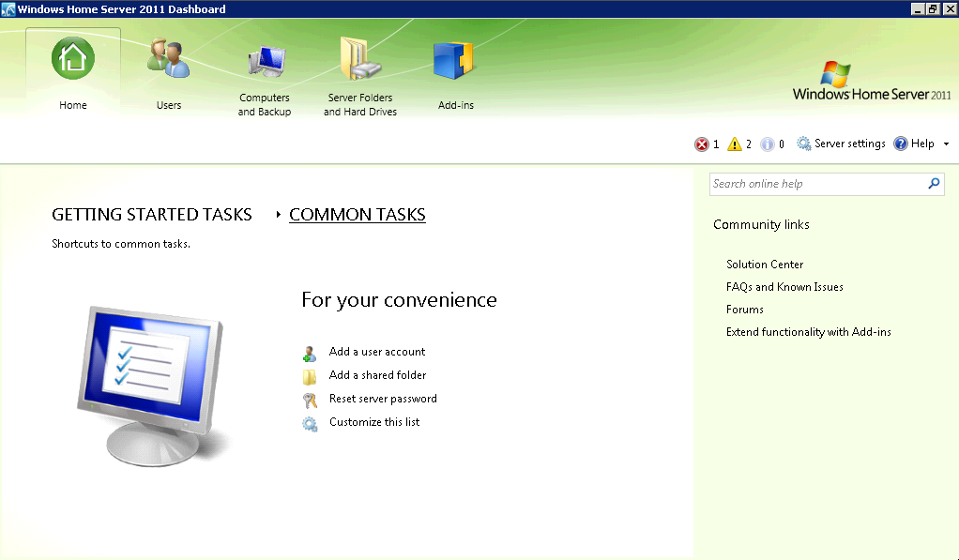Screen dimensions: 959x560
Task: Open the Customize this list link
Action: pyautogui.click(x=374, y=422)
